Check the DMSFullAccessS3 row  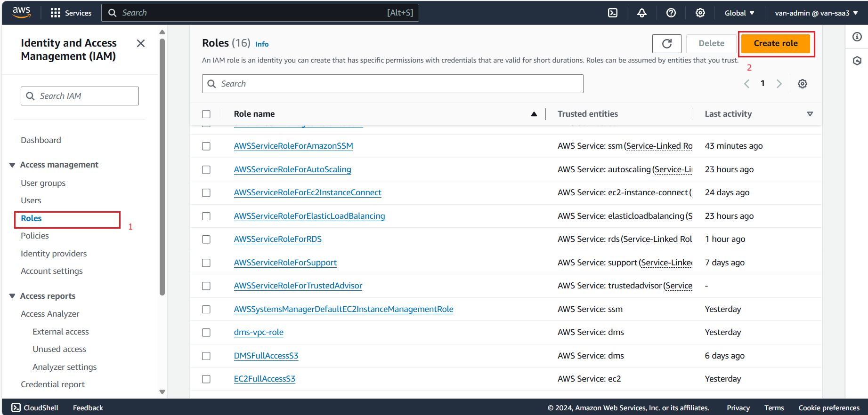(206, 356)
